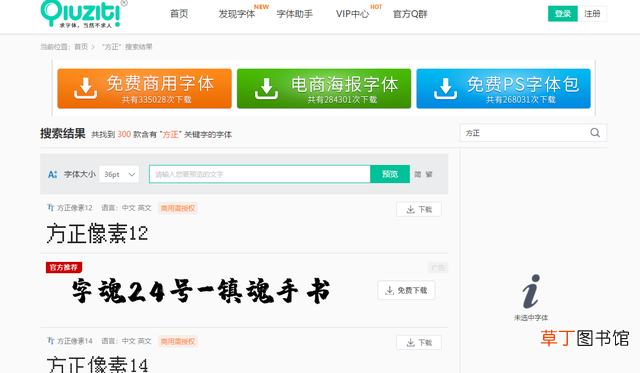640x373 pixels.
Task: Click 首页 in the breadcrumb
Action: [x=81, y=47]
